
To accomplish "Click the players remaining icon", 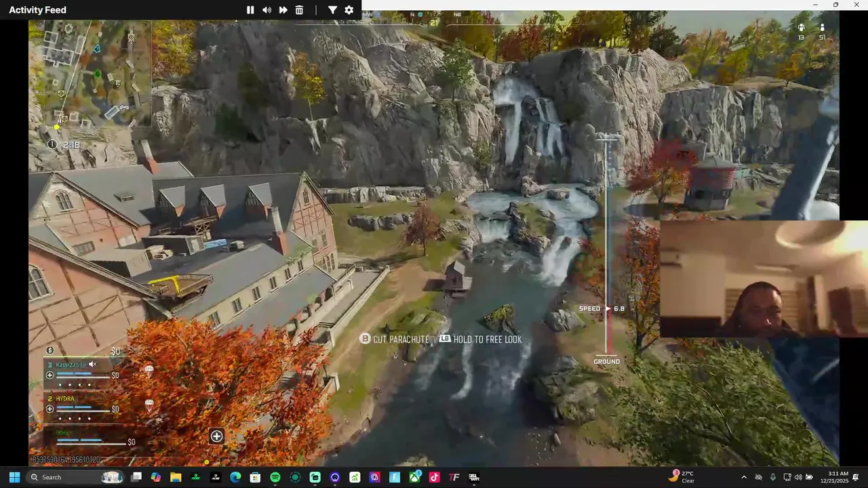I will pyautogui.click(x=822, y=28).
